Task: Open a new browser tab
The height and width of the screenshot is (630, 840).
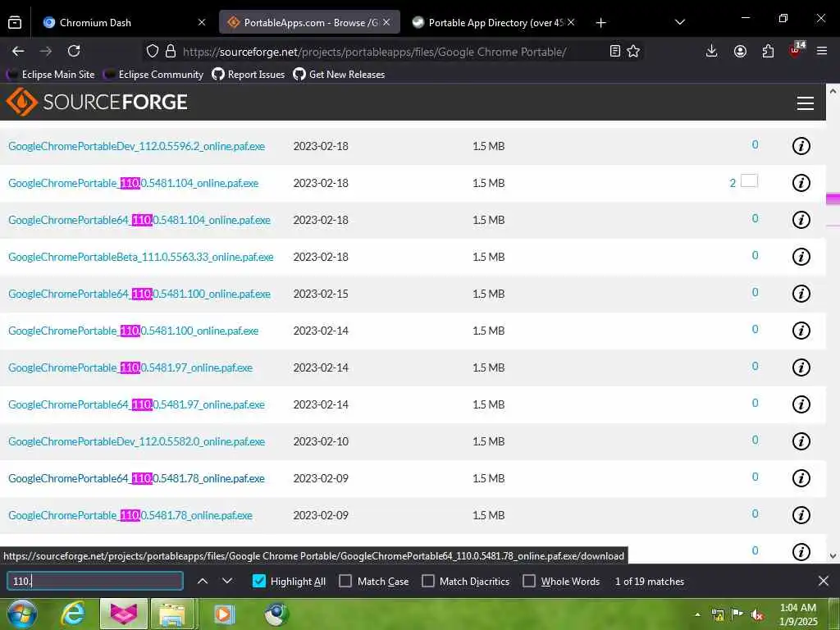Action: tap(601, 22)
